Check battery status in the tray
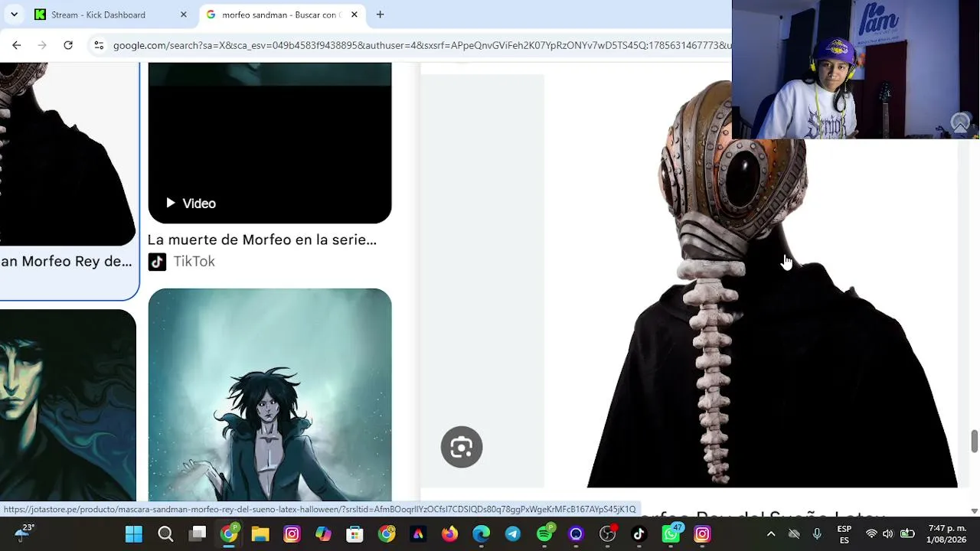The width and height of the screenshot is (980, 551). tap(907, 534)
